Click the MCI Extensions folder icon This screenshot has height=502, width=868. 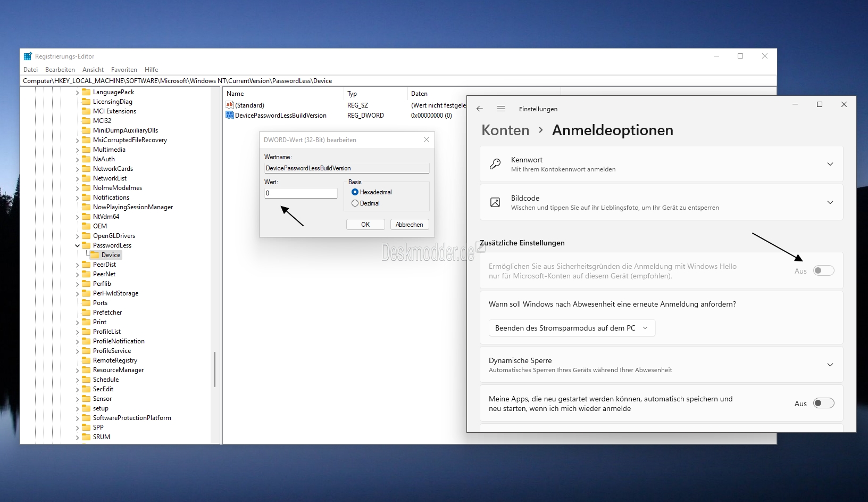click(86, 111)
